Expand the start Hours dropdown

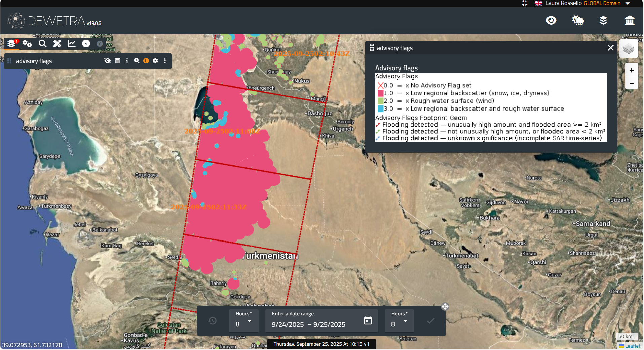click(244, 321)
